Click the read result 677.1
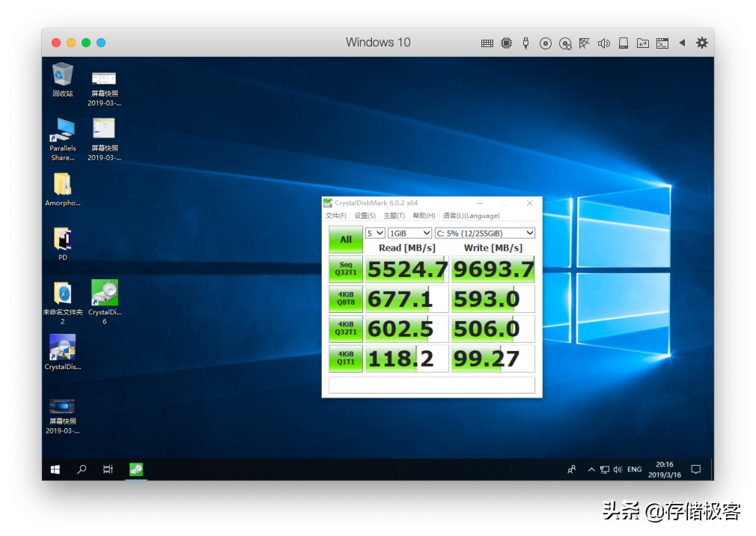The image size is (756, 536). (x=407, y=299)
